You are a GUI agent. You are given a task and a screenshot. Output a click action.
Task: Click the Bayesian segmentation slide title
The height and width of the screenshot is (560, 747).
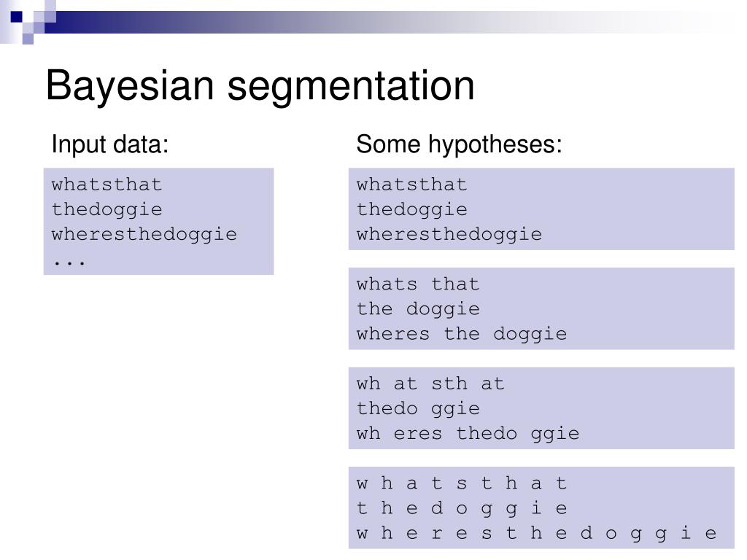pos(260,86)
